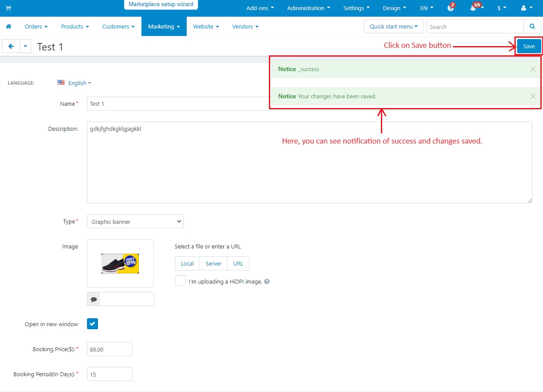The height and width of the screenshot is (392, 543).
Task: Open the user account icon menu
Action: click(526, 8)
